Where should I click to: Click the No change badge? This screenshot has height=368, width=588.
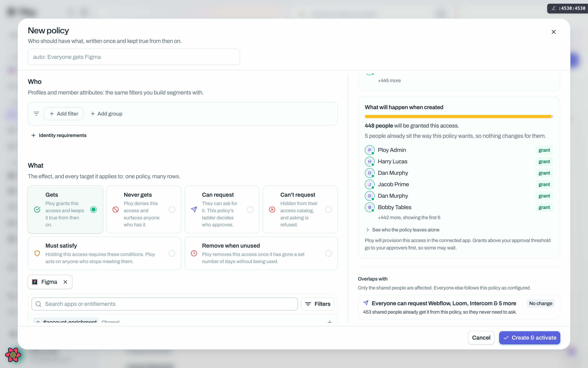(541, 303)
